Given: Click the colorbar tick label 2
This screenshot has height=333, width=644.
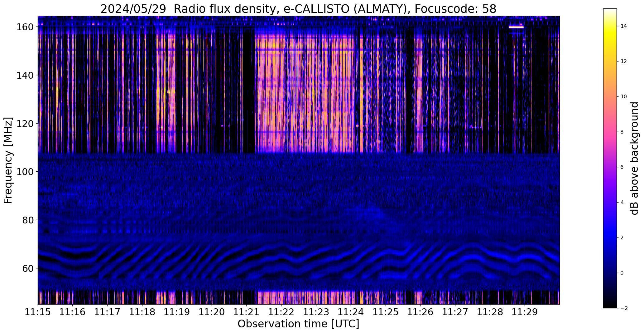Looking at the screenshot, I should click(x=622, y=238).
